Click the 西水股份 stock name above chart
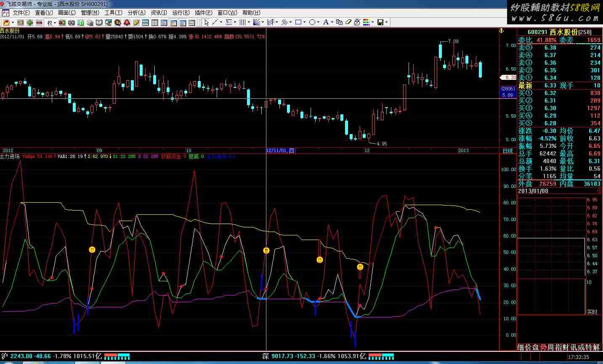This screenshot has height=364, width=603. coord(10,31)
